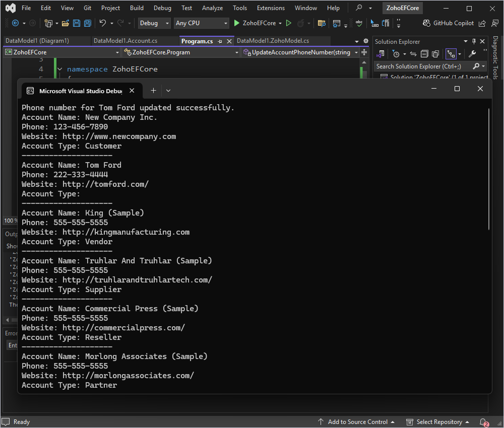
Task: Switch to DataModel1.Account.cs tab
Action: pos(125,41)
